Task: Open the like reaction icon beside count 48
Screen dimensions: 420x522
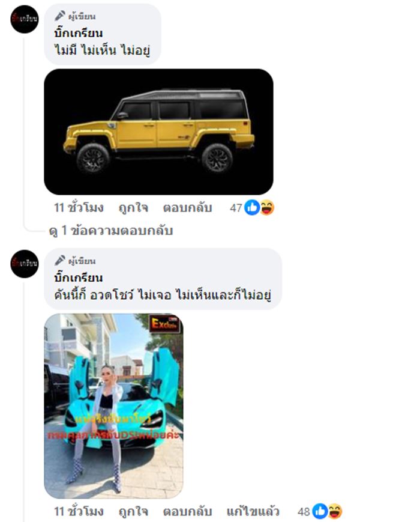Action: coord(320,511)
